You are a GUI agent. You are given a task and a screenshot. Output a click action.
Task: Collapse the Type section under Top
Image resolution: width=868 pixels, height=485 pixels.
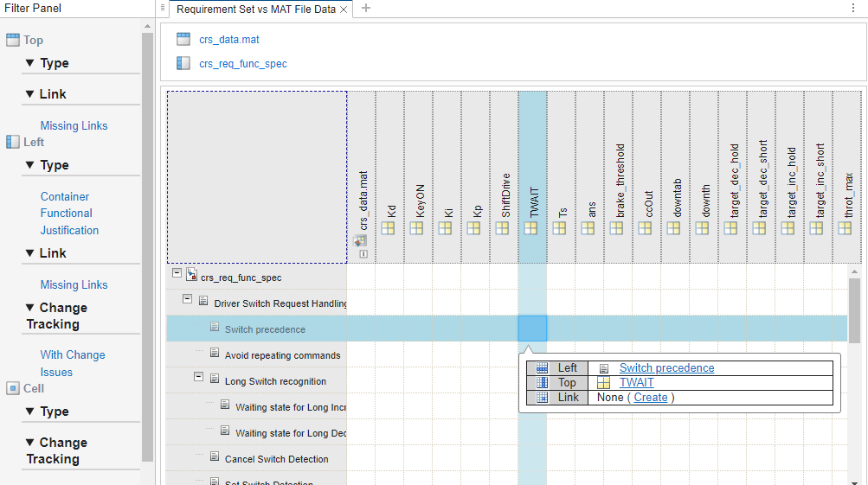click(30, 63)
